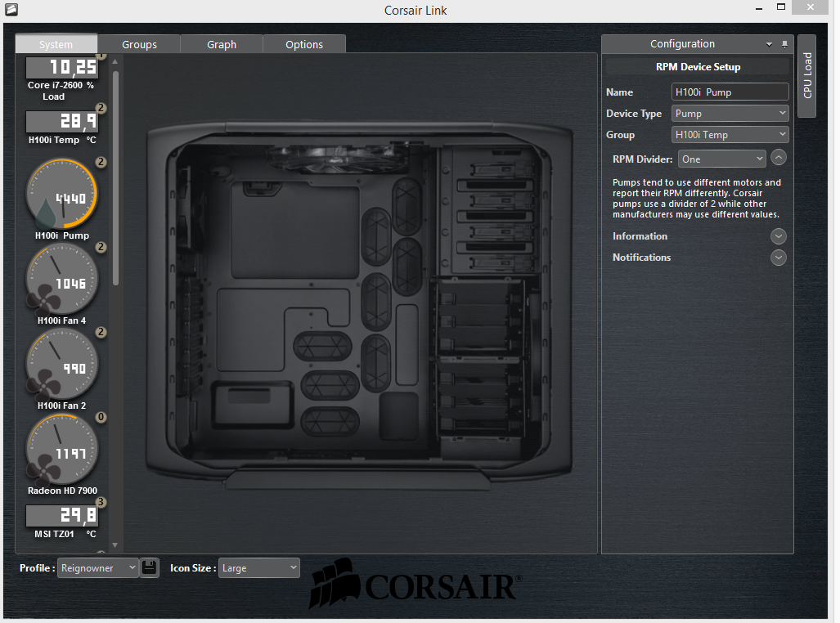This screenshot has width=840, height=623.
Task: Select the Core i7-2600 Load readout
Action: (x=61, y=68)
